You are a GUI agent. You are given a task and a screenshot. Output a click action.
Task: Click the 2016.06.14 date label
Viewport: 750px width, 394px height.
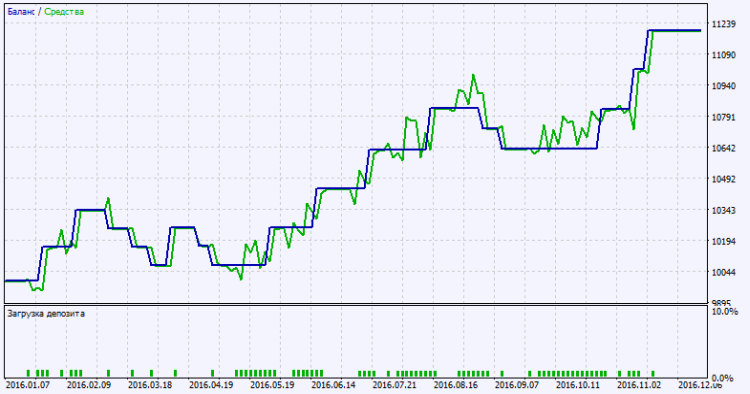pos(334,385)
